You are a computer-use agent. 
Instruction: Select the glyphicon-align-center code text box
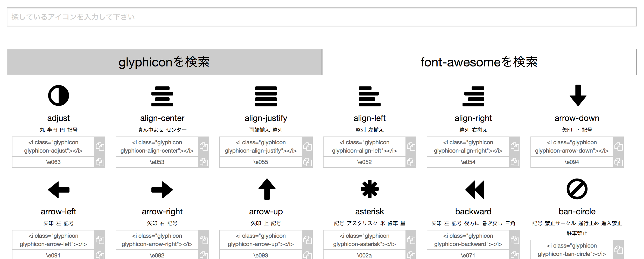pos(157,146)
